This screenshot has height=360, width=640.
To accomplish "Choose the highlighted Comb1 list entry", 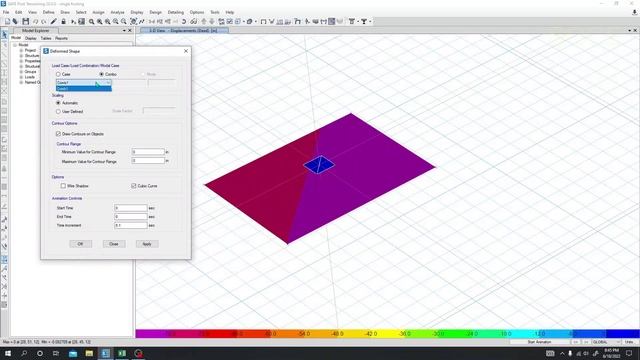I will [x=84, y=89].
